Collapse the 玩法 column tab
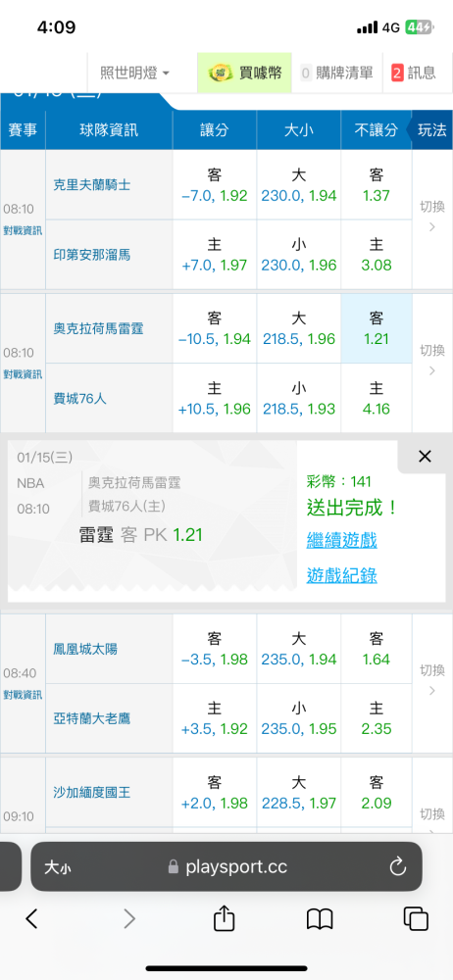453x980 pixels. tap(431, 130)
